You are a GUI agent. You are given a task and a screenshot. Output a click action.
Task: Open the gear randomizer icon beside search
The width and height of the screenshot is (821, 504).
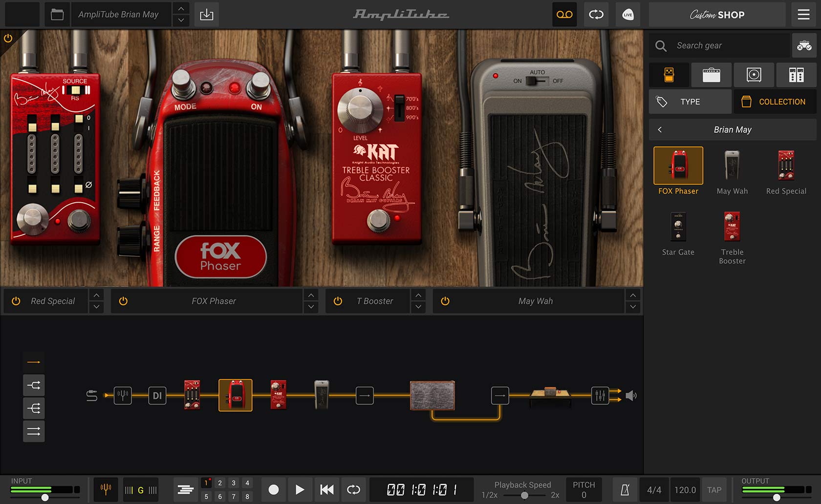pyautogui.click(x=804, y=46)
